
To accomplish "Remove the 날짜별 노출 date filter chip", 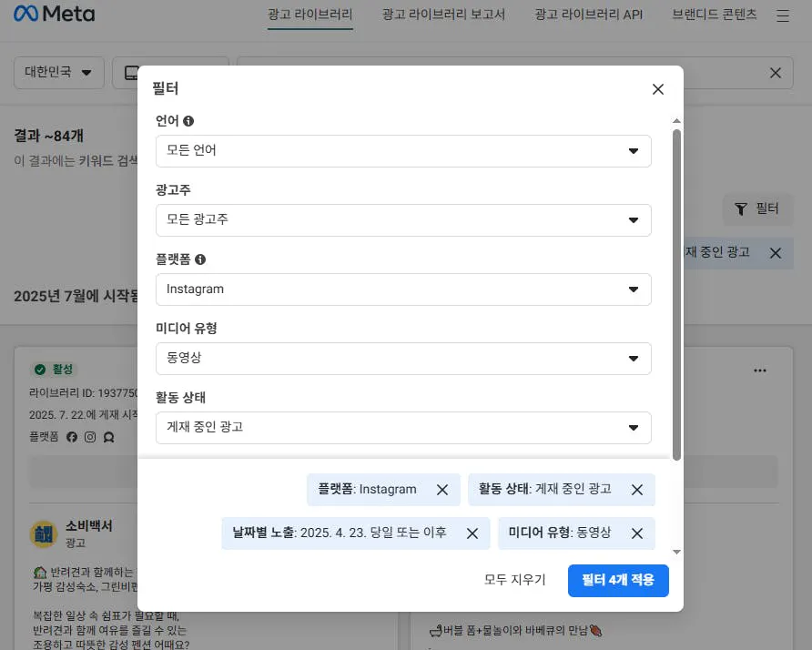I will tap(472, 533).
